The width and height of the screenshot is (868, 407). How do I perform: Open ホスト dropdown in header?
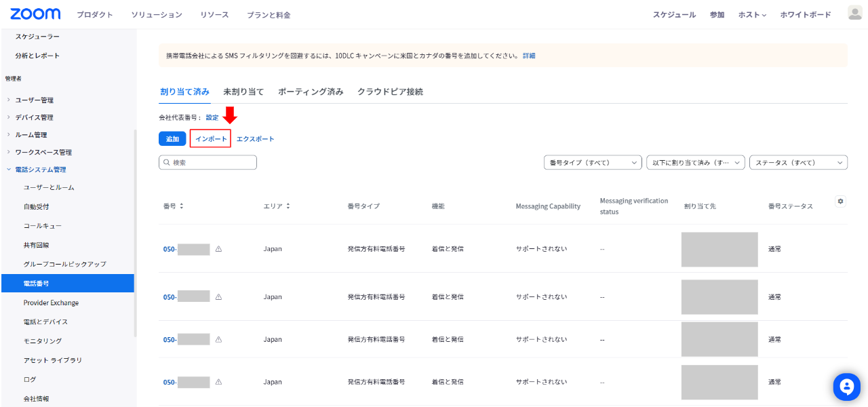click(x=752, y=15)
